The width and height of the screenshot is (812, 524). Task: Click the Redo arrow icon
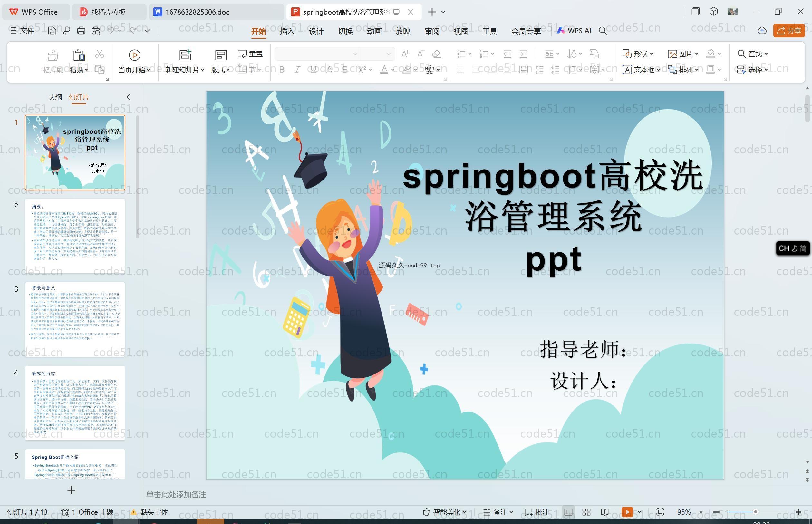pyautogui.click(x=132, y=31)
